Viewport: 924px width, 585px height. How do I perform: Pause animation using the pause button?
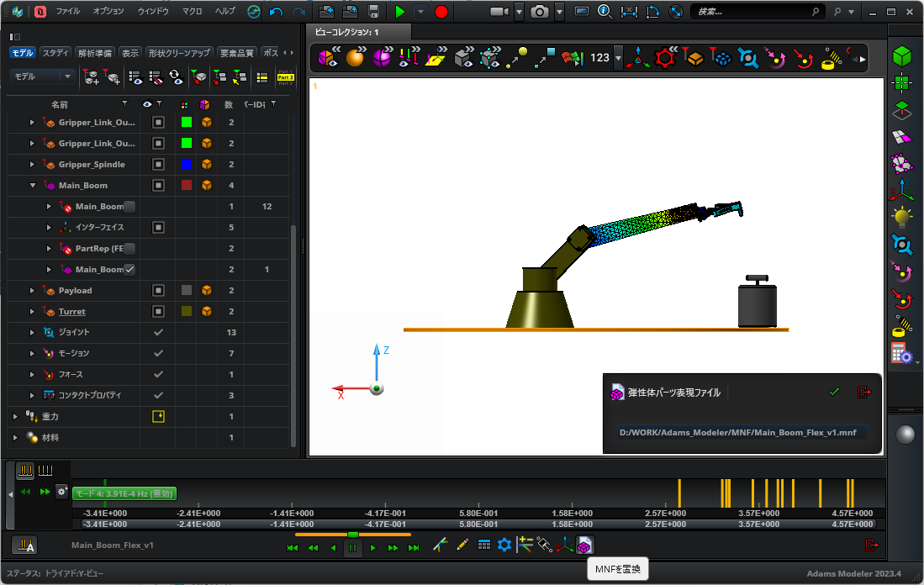[x=353, y=547]
